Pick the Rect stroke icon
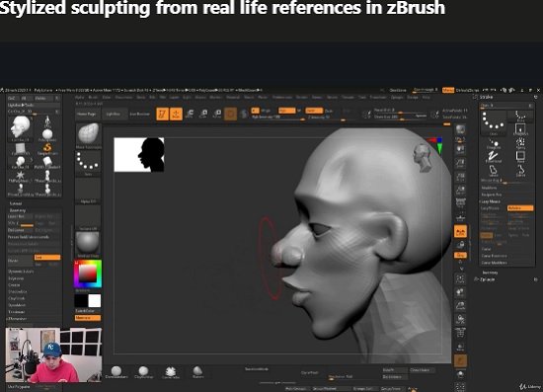 520,157
